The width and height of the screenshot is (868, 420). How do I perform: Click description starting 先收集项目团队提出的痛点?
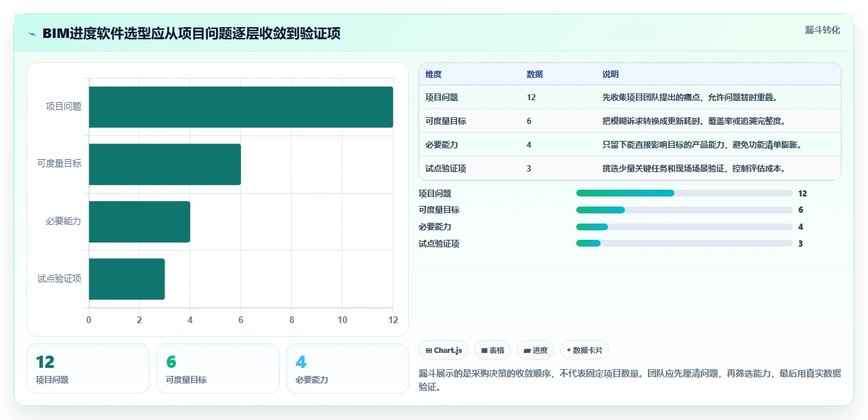pos(690,98)
